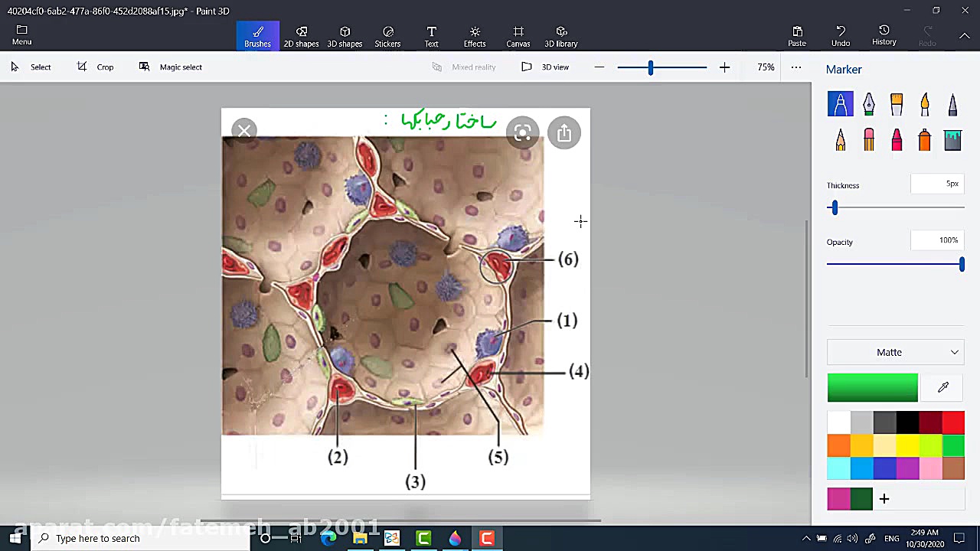Pick the Spray can tool
The height and width of the screenshot is (551, 980).
(925, 140)
